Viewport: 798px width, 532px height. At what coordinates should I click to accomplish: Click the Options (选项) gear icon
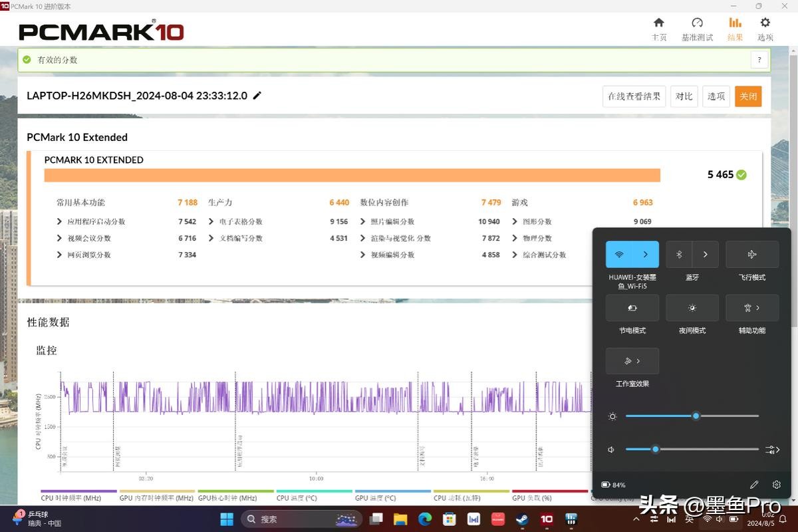coord(765,29)
